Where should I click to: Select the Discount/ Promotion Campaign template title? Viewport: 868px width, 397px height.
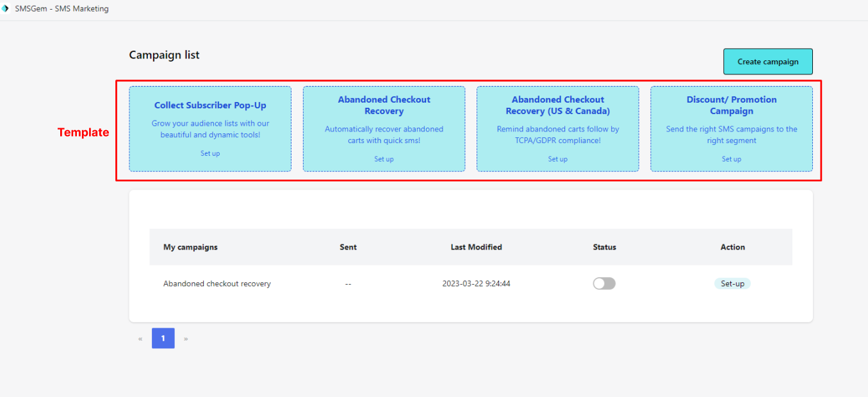[x=732, y=105]
